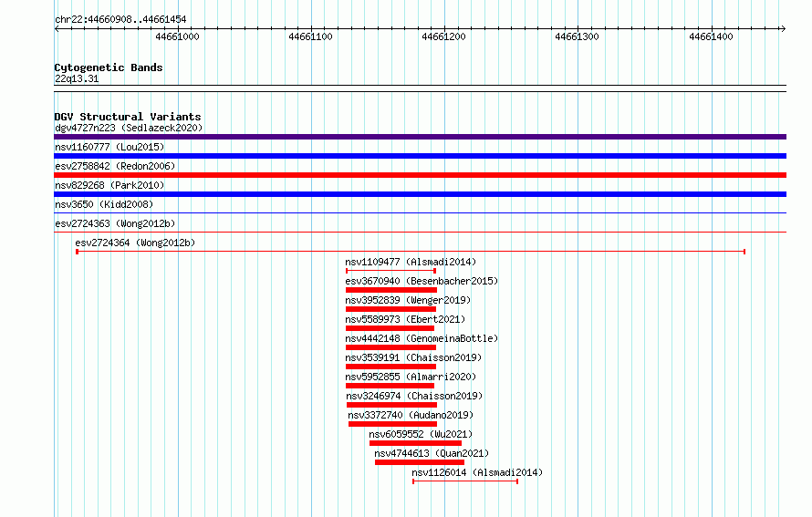This screenshot has height=517, width=812.
Task: Open nsv3650 (Kidd2008) variant label
Action: click(104, 204)
